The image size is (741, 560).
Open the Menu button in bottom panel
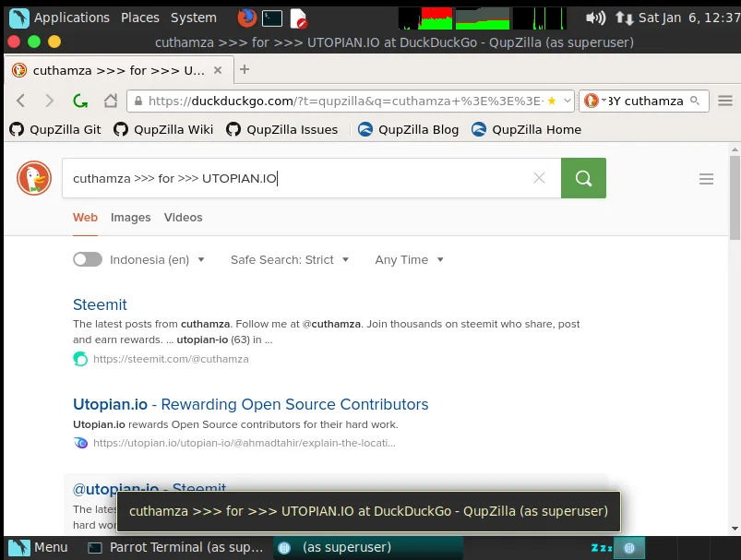(x=38, y=547)
